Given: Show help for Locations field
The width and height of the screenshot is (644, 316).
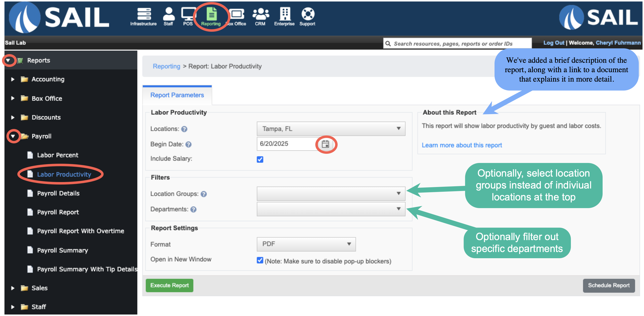Looking at the screenshot, I should (x=184, y=129).
